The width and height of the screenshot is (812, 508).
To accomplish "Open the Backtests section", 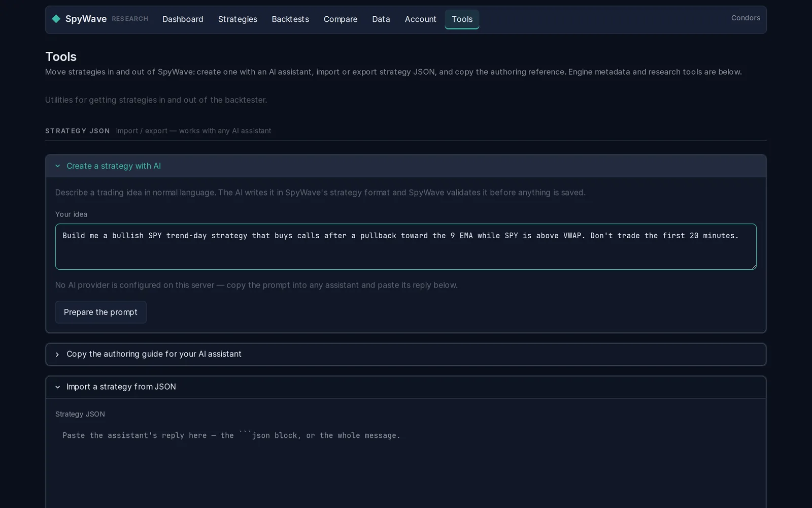I will [x=290, y=19].
